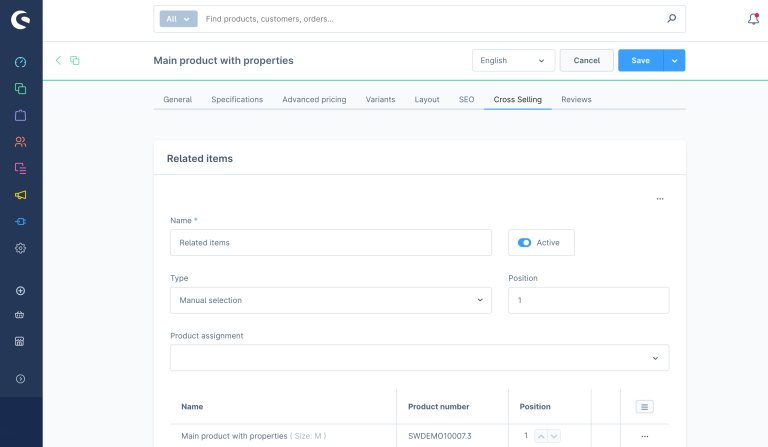This screenshot has width=768, height=447.
Task: Open the Related items card three-dot menu
Action: click(660, 199)
